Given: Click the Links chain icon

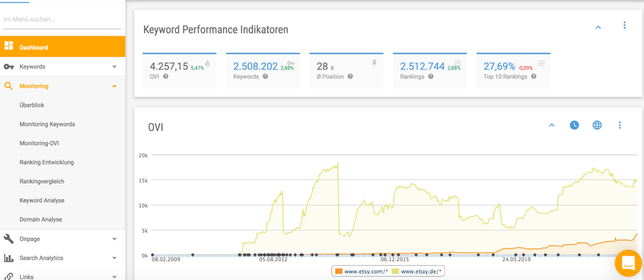Looking at the screenshot, I should pyautogui.click(x=9, y=276).
